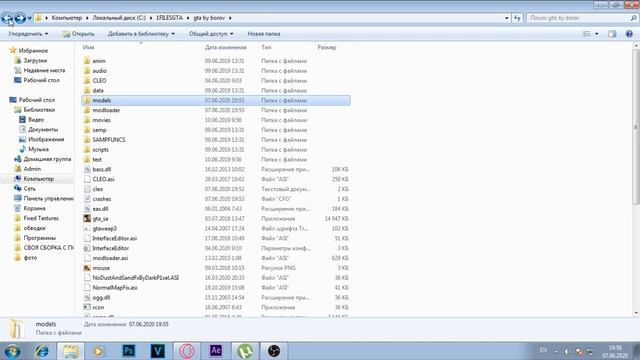Select 1FILESGTA in address breadcrumb
This screenshot has height=360, width=640.
[x=169, y=18]
